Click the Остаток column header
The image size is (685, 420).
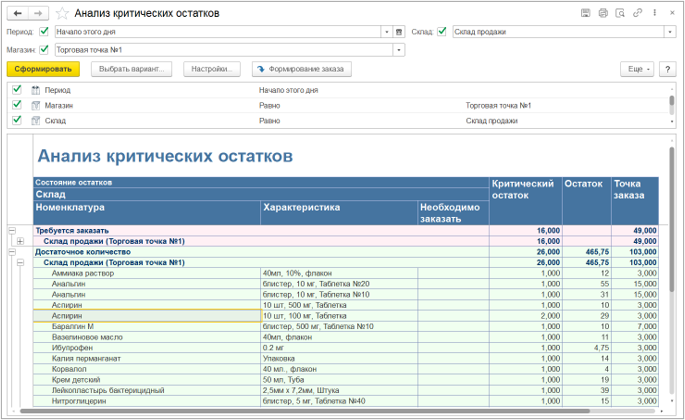[587, 201]
